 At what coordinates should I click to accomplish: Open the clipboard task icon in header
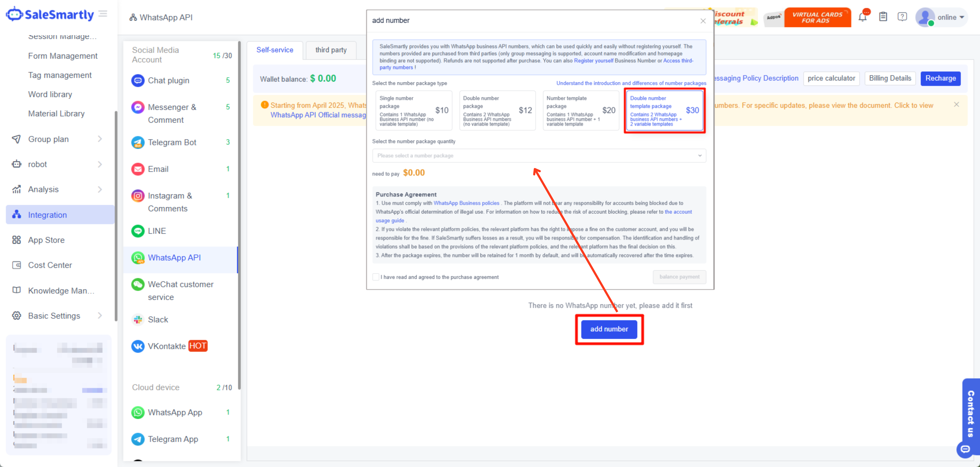(x=883, y=17)
